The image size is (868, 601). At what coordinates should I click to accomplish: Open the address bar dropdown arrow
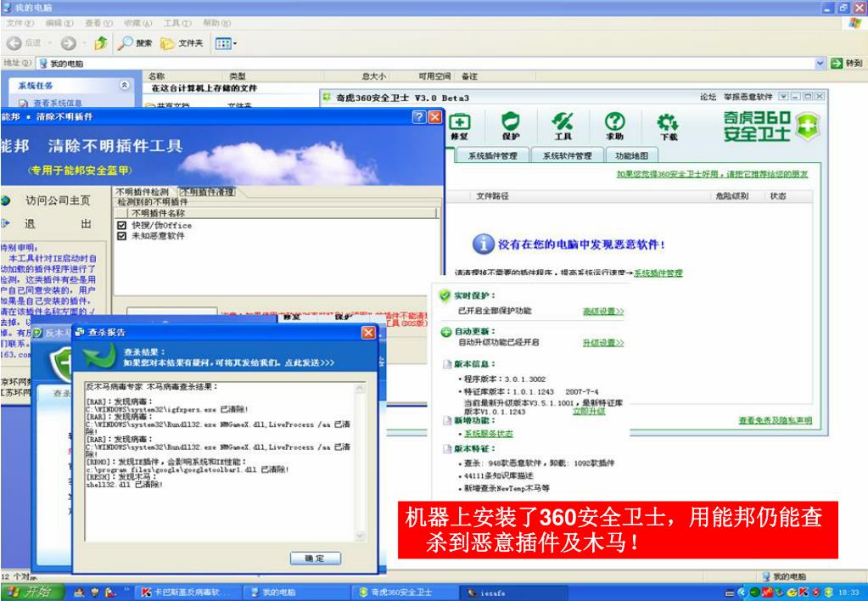click(x=820, y=63)
